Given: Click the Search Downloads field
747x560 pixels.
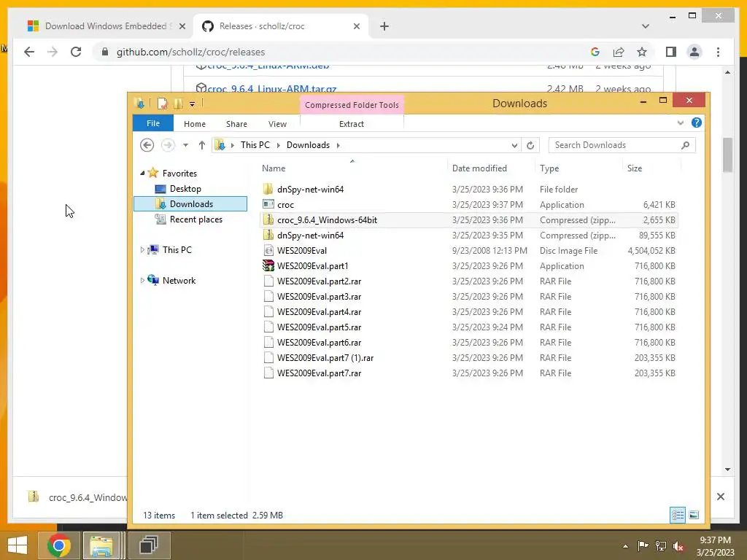Looking at the screenshot, I should 622,145.
